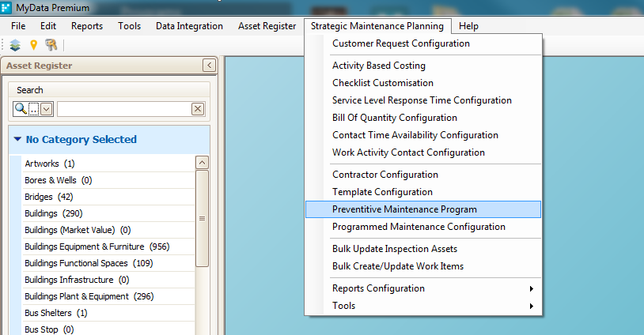Click the magnifying glass search icon
644x335 pixels.
click(21, 109)
